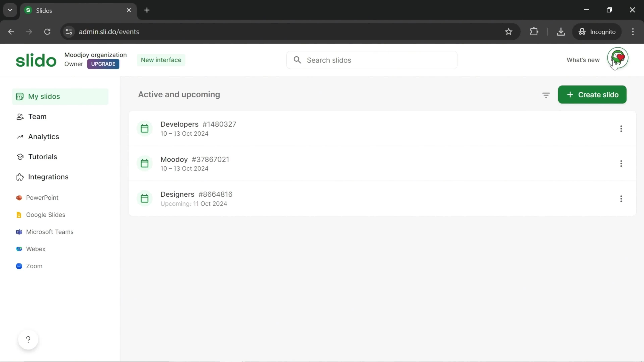Click the Microsoft Teams integration icon
The height and width of the screenshot is (362, 644).
tap(19, 232)
